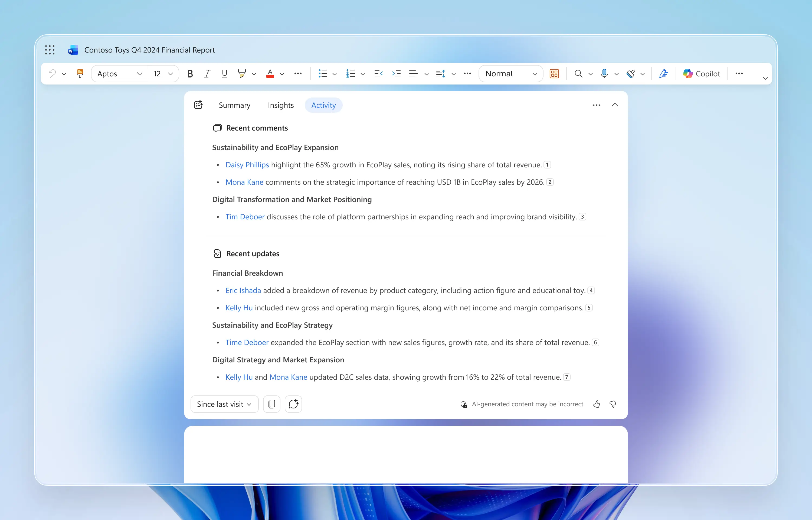Open the Normal style dropdown
The height and width of the screenshot is (520, 812).
point(510,74)
